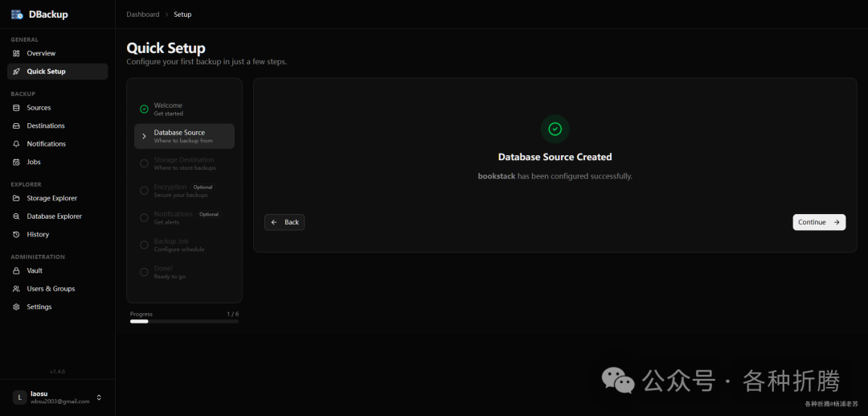Click the Optional badge next to Encryption

coord(203,187)
